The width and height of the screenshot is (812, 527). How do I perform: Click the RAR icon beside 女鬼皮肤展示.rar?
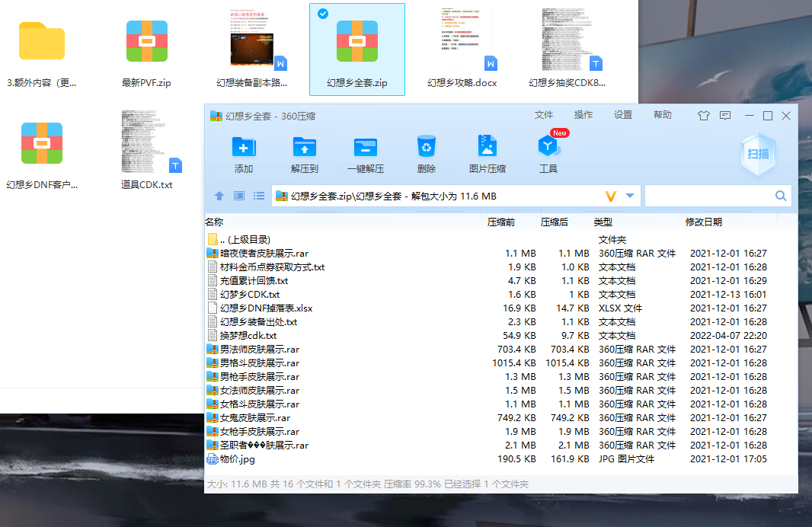click(x=213, y=418)
